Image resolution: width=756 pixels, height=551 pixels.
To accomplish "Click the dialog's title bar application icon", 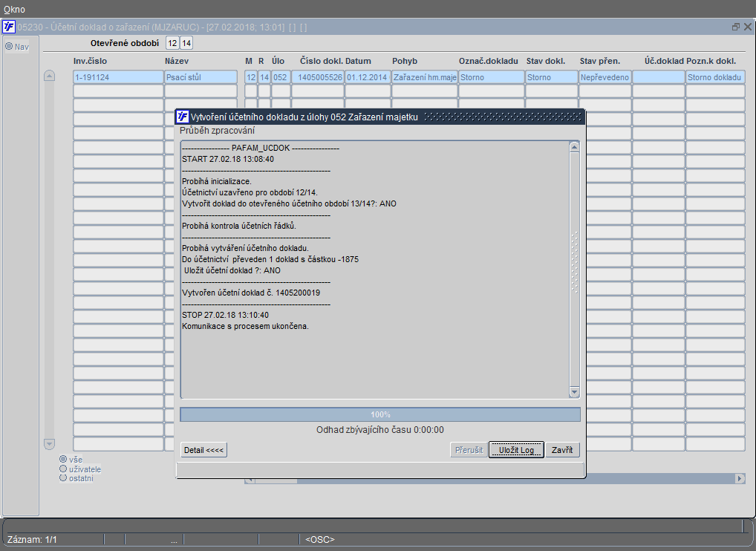I will 182,117.
